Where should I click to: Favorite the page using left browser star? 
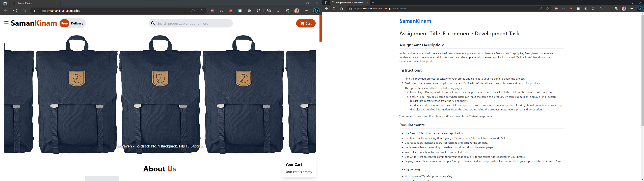pos(201,11)
